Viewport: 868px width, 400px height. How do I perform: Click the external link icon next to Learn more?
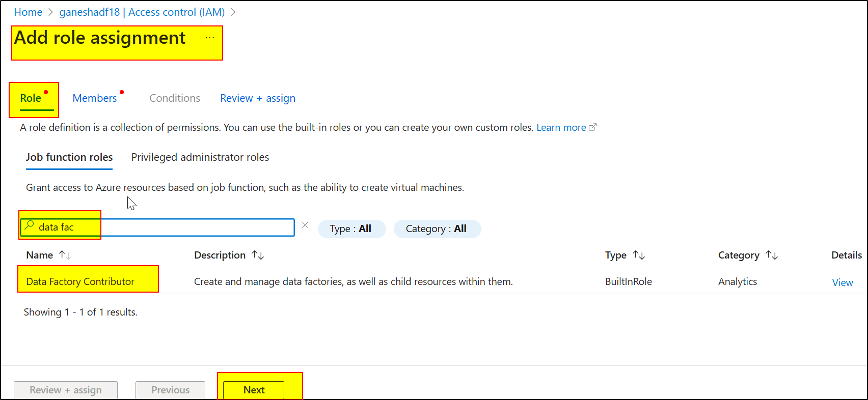point(592,127)
